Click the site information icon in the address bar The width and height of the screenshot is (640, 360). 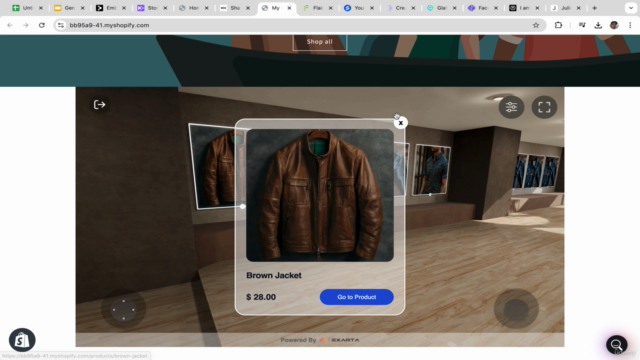[x=61, y=25]
